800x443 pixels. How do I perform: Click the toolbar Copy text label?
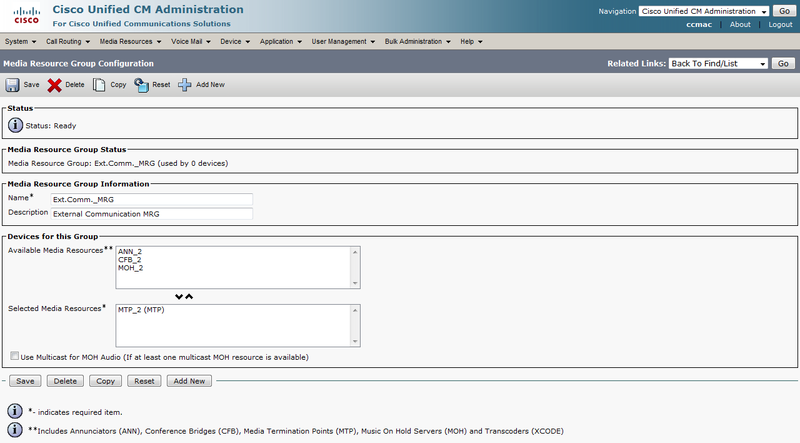pyautogui.click(x=118, y=85)
